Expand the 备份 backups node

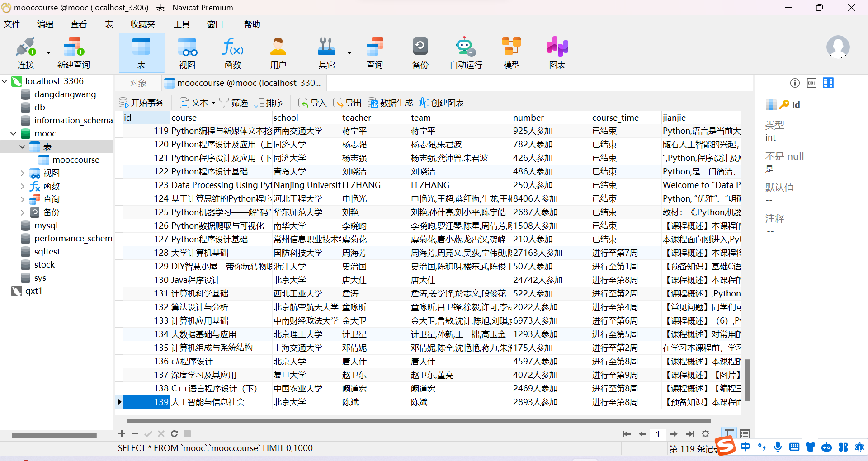[x=22, y=212]
